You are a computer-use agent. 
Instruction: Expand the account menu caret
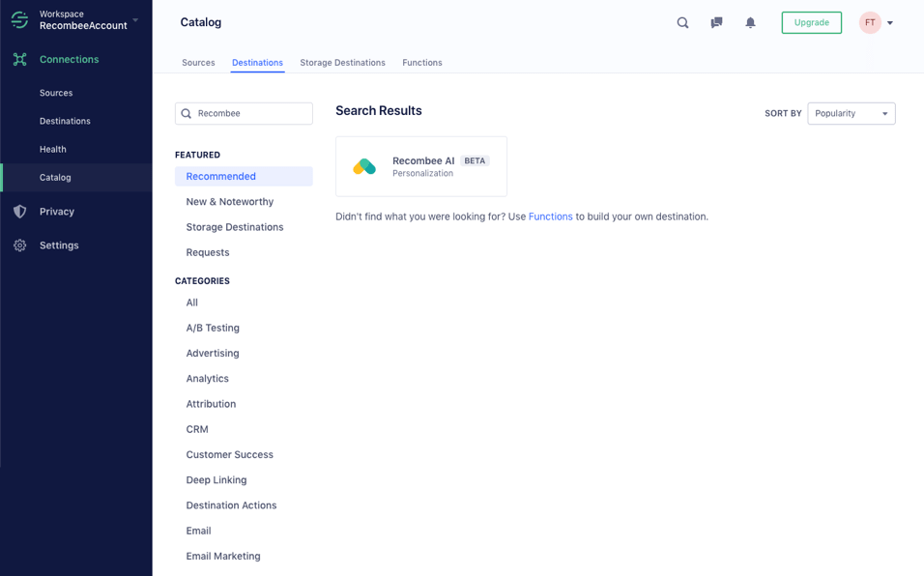pos(890,23)
